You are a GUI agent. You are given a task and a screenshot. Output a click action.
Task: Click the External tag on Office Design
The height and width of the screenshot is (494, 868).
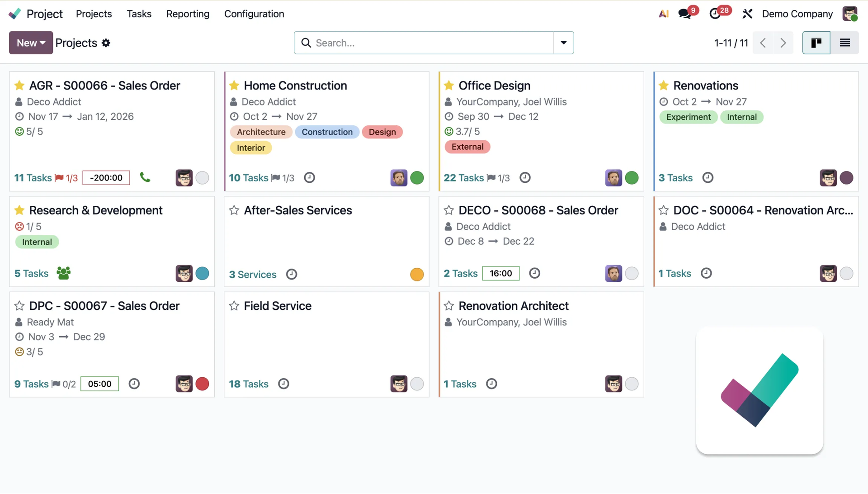(x=467, y=147)
